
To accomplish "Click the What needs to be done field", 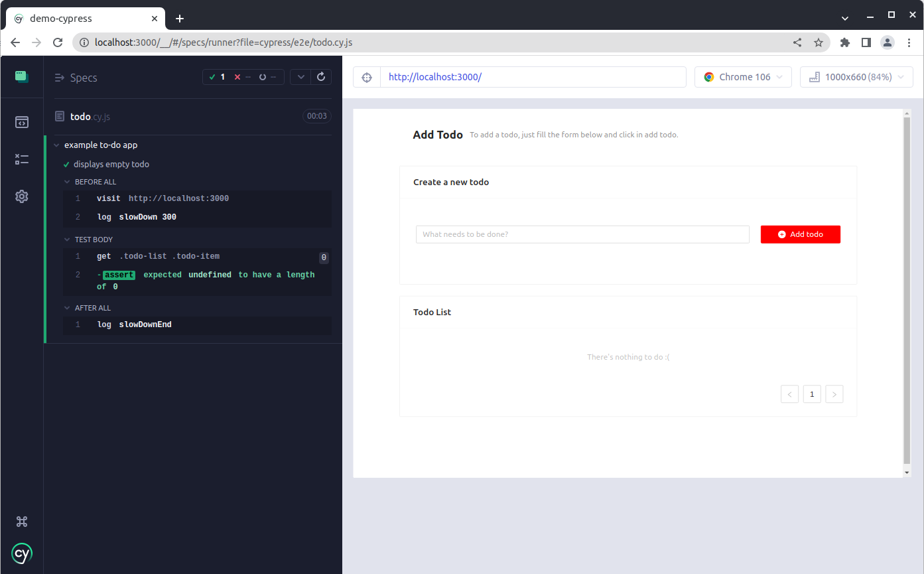I will (582, 234).
